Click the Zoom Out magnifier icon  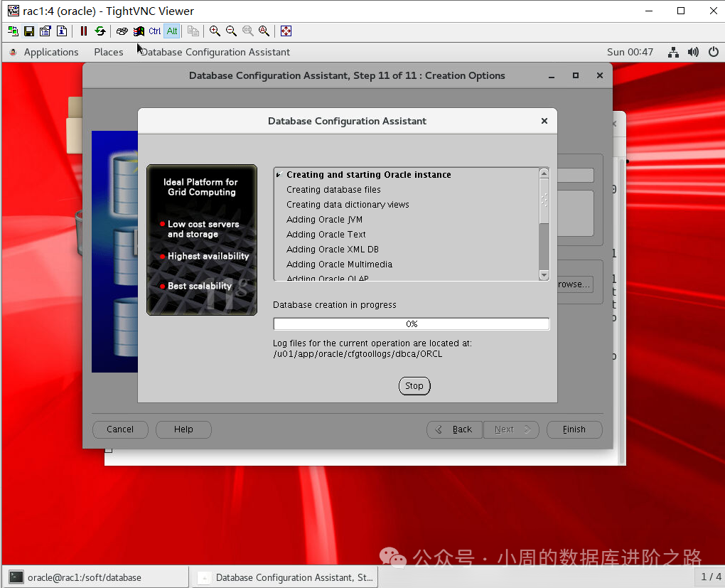(x=231, y=31)
